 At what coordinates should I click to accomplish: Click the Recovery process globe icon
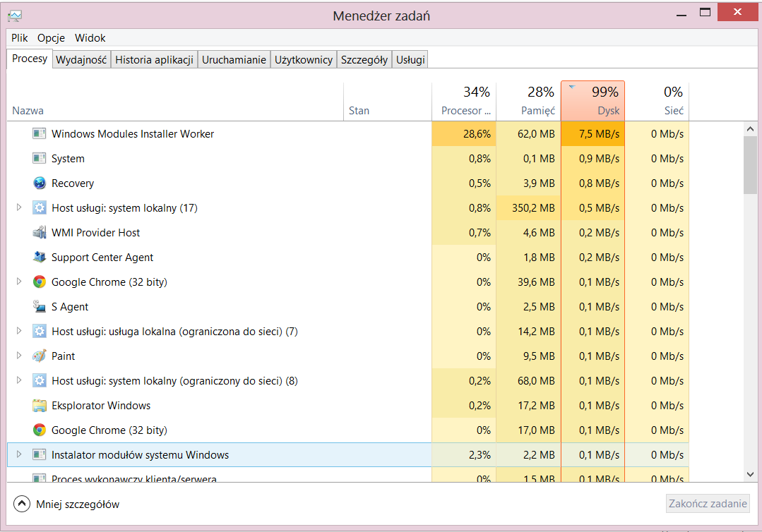40,183
